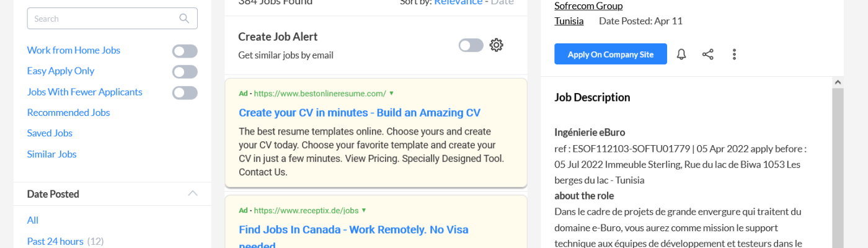Share this job posting

pos(707,55)
